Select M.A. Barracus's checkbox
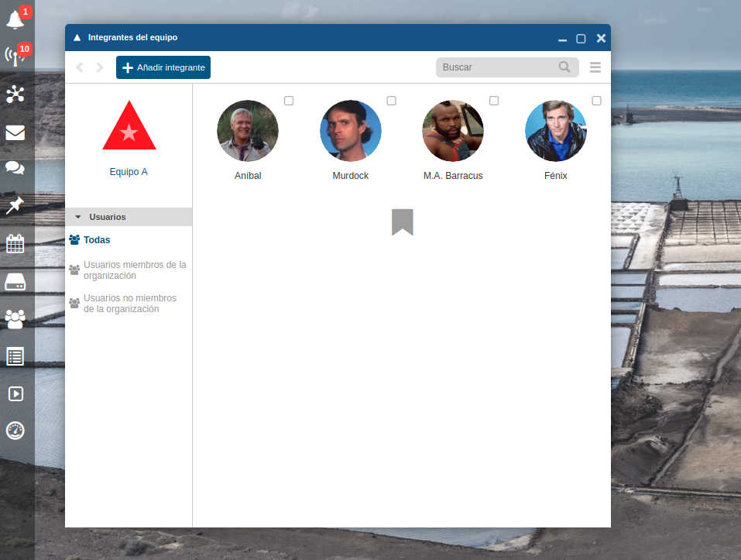Viewport: 741px width, 560px height. (494, 101)
